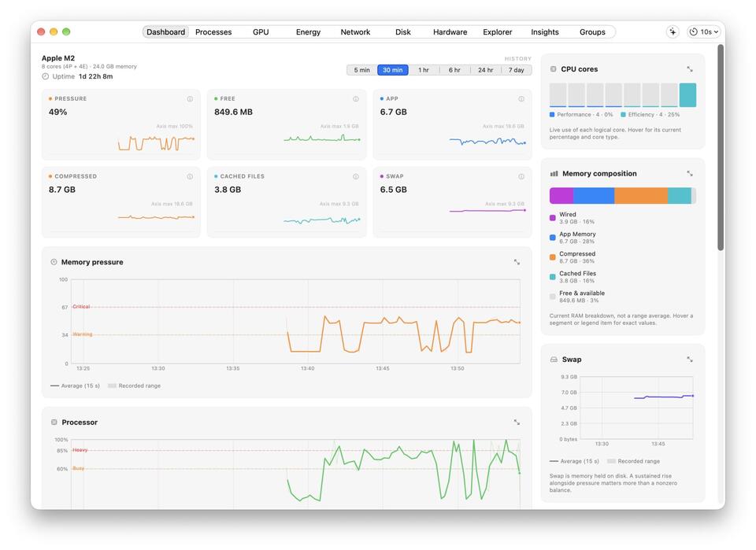Switch to the GPU tab
This screenshot has width=756, height=550.
point(261,31)
